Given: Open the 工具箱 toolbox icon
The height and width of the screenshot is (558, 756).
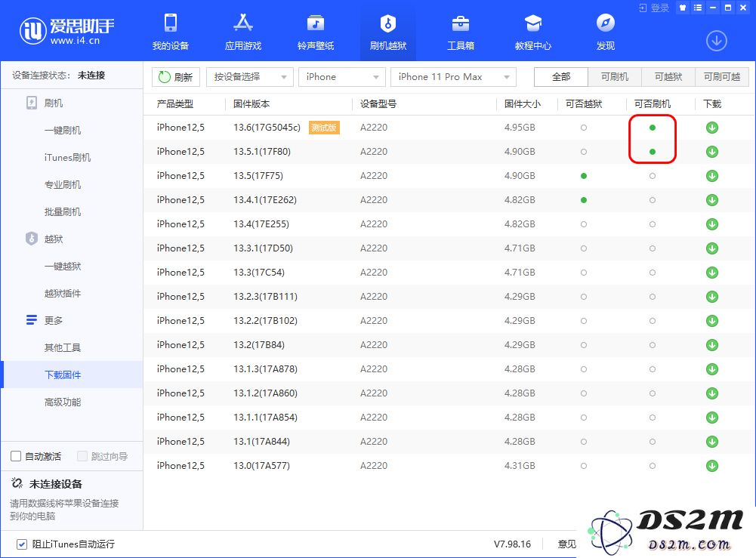Looking at the screenshot, I should point(461,23).
